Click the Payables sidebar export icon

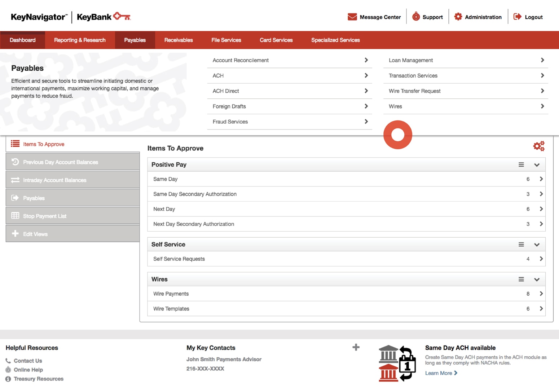15,198
